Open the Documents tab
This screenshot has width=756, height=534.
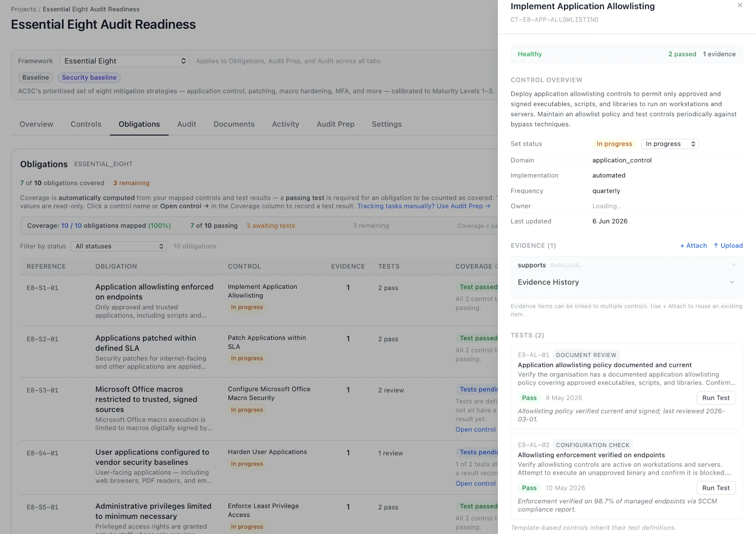pyautogui.click(x=234, y=124)
